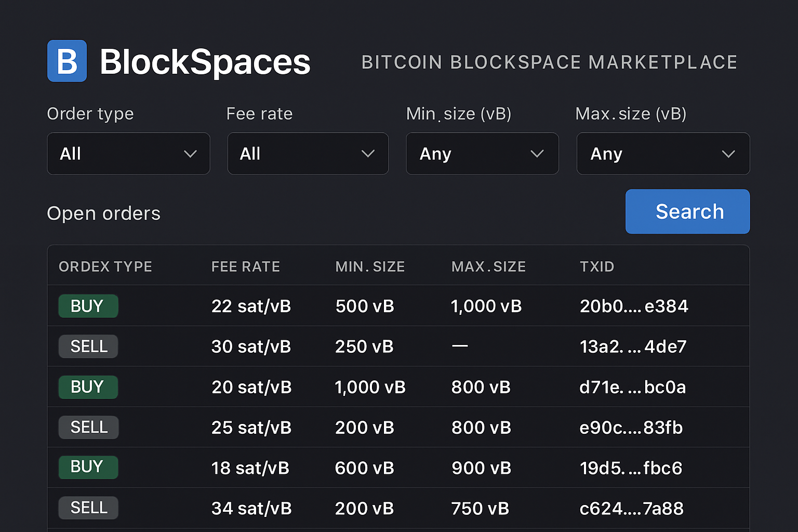Open the Order type dropdown
798x532 pixels.
coord(128,154)
